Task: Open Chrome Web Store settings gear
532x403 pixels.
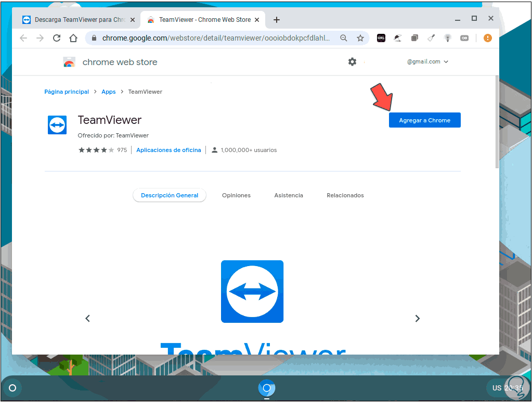Action: (352, 62)
